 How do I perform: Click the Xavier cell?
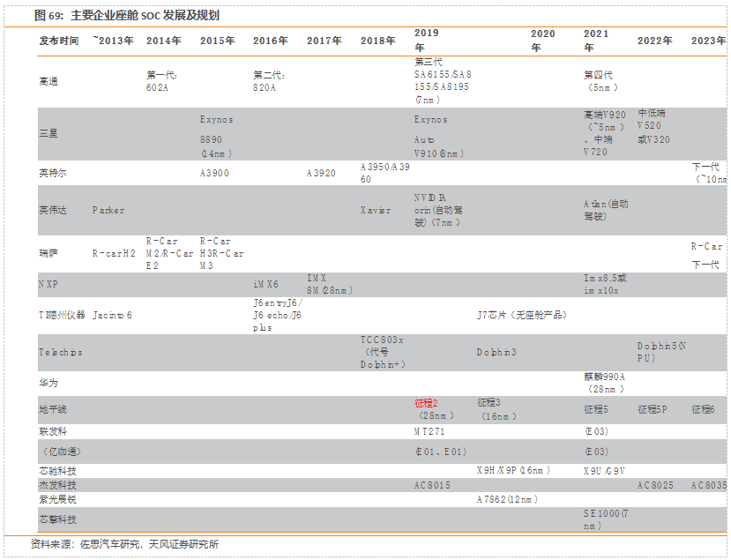click(376, 210)
